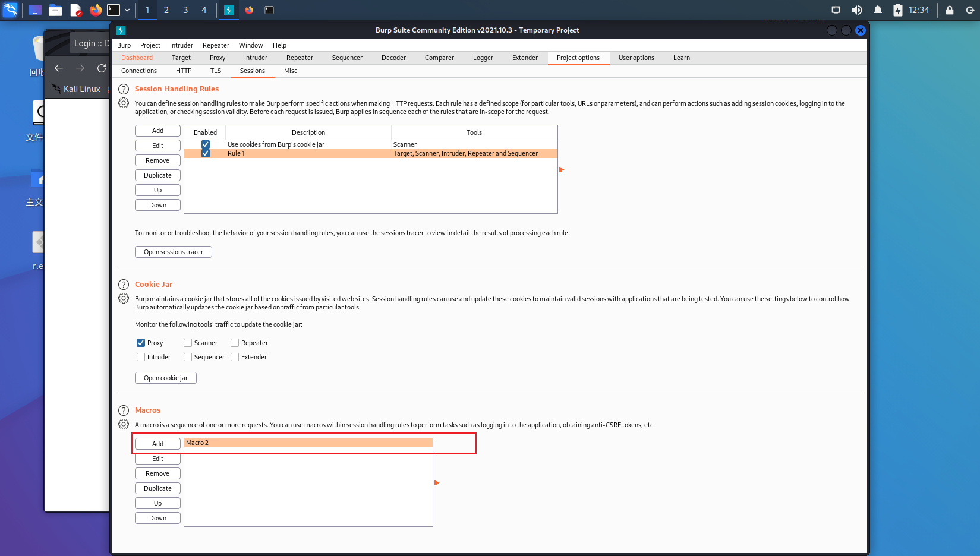The image size is (980, 556).
Task: Switch to the Proxy tab
Action: pos(218,58)
